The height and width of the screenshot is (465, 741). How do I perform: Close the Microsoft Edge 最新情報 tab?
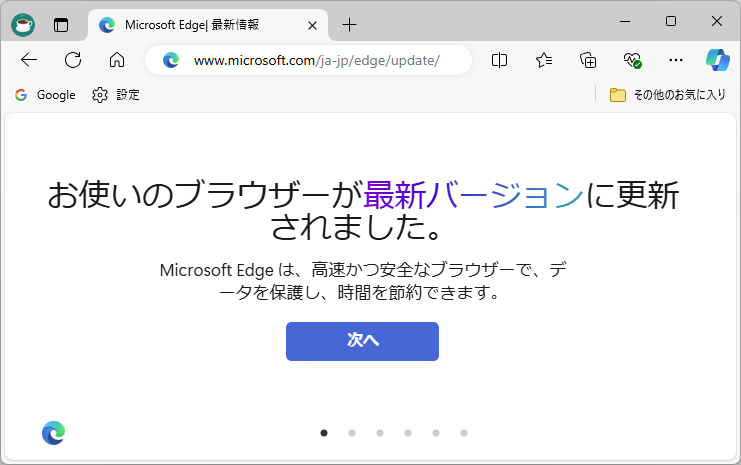coord(313,25)
